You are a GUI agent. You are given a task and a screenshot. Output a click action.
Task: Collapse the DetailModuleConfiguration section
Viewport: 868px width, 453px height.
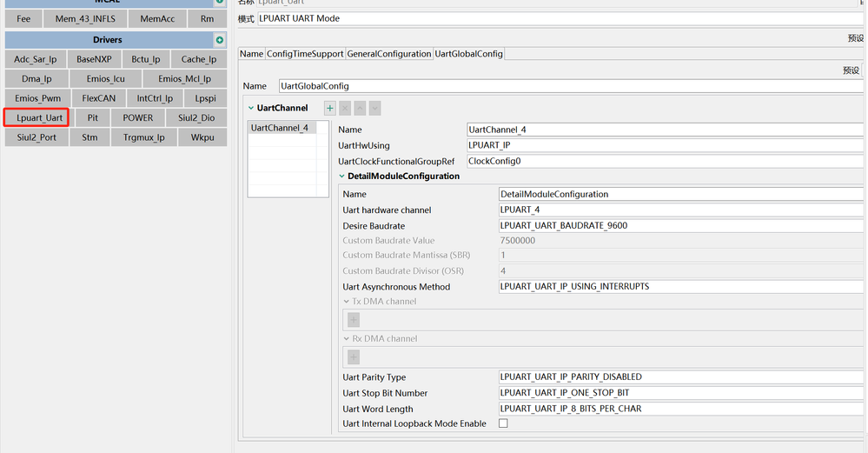pyautogui.click(x=342, y=177)
